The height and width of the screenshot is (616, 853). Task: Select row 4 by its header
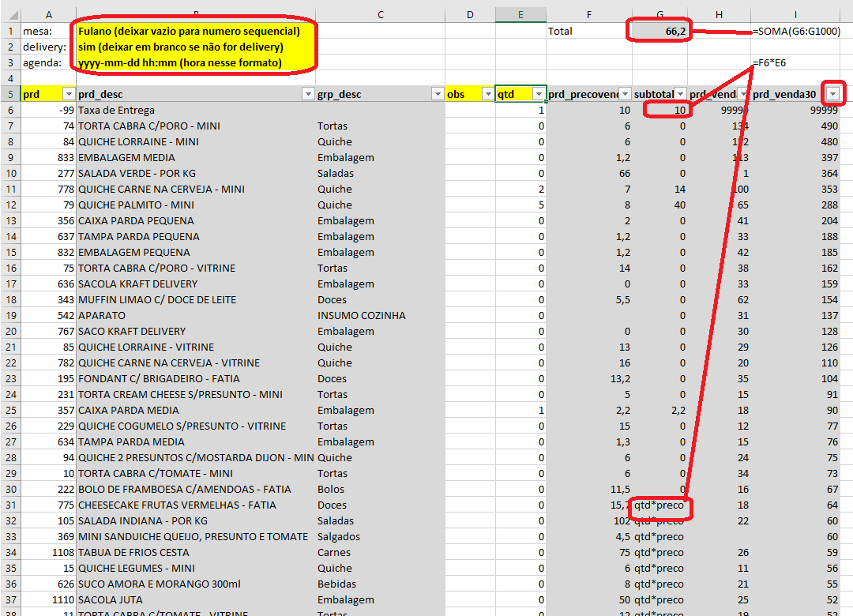click(10, 78)
